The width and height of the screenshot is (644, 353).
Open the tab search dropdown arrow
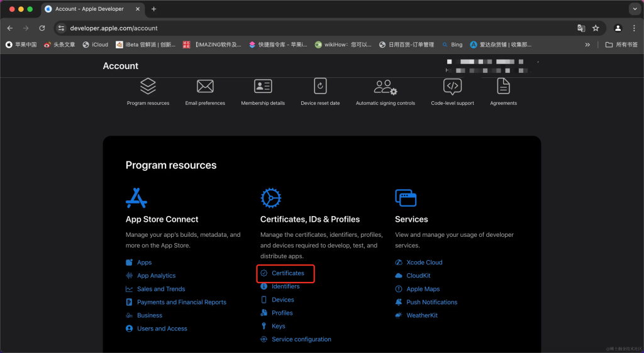click(633, 9)
